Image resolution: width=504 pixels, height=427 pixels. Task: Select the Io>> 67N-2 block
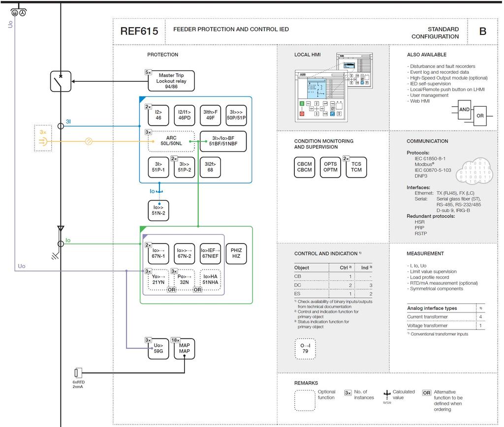click(185, 253)
